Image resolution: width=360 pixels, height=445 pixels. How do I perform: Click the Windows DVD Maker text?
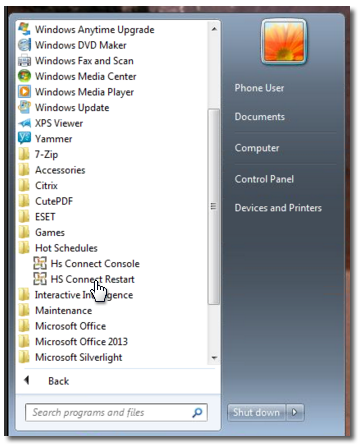click(x=81, y=45)
